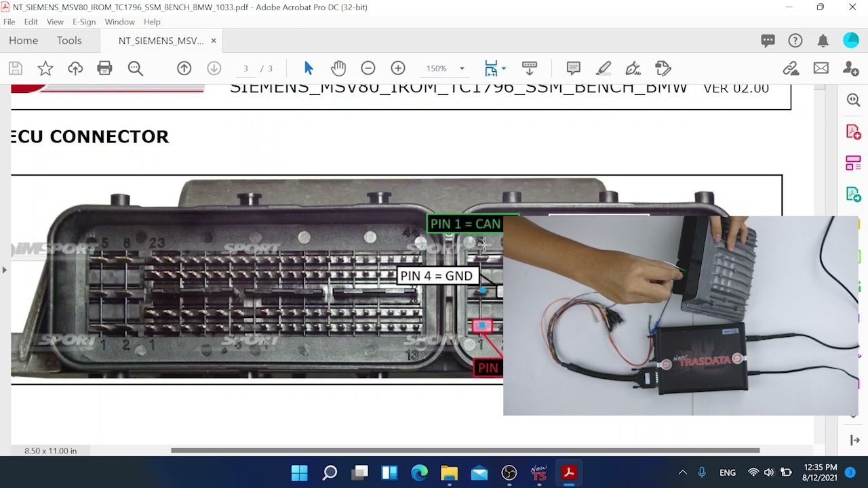868x488 pixels.
Task: Open the Create PDF tool in right pane
Action: pos(853,131)
